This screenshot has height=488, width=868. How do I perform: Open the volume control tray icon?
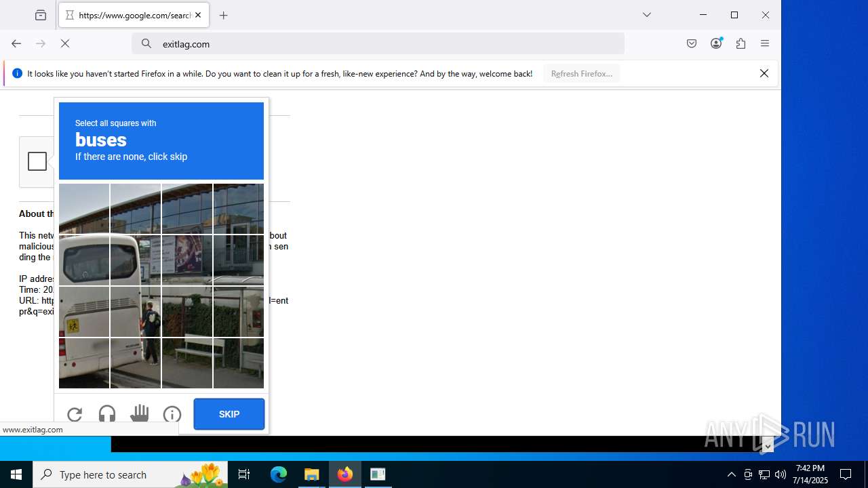click(x=781, y=474)
